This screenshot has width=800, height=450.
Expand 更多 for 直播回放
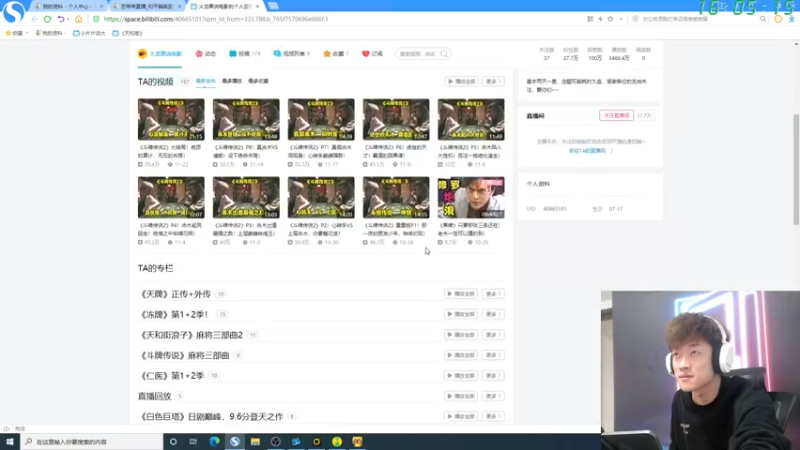pos(493,396)
